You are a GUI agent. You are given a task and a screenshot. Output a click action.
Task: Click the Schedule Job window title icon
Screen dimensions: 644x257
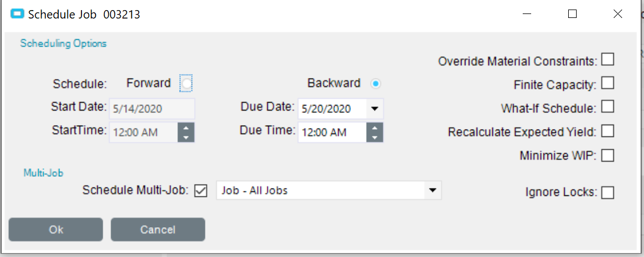click(x=17, y=15)
